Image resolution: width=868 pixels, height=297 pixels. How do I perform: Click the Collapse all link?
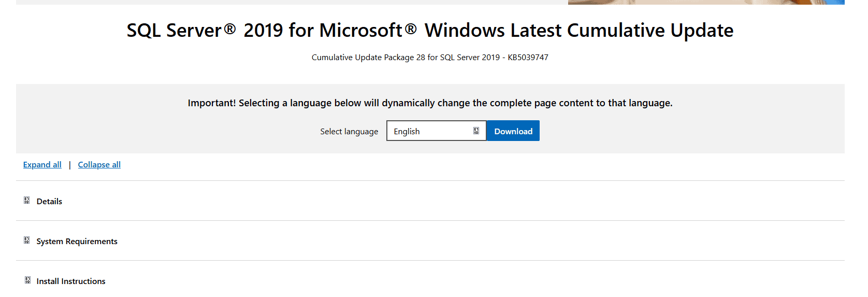99,165
